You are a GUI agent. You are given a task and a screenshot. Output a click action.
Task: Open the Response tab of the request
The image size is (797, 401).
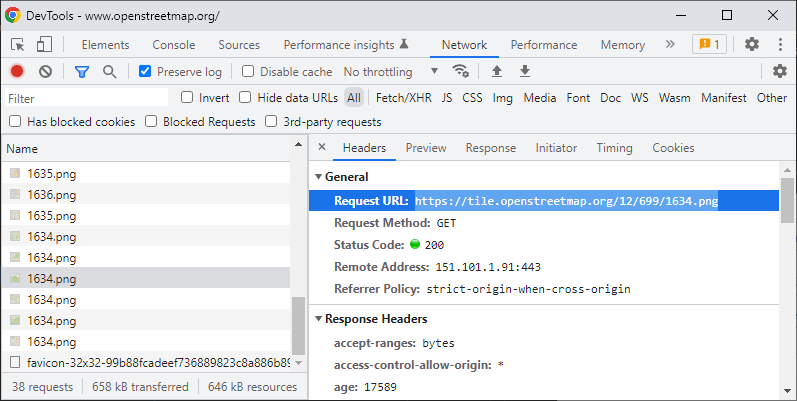491,148
